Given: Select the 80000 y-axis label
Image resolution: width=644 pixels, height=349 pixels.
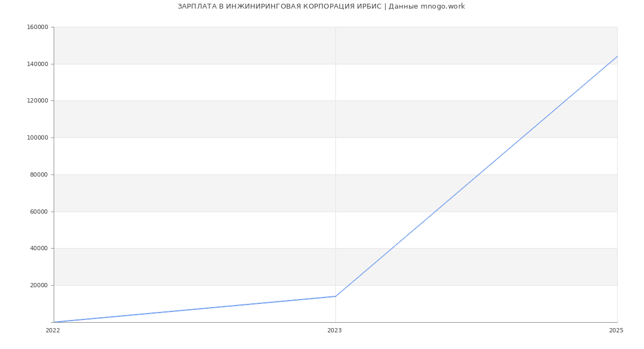Looking at the screenshot, I should pyautogui.click(x=39, y=174).
